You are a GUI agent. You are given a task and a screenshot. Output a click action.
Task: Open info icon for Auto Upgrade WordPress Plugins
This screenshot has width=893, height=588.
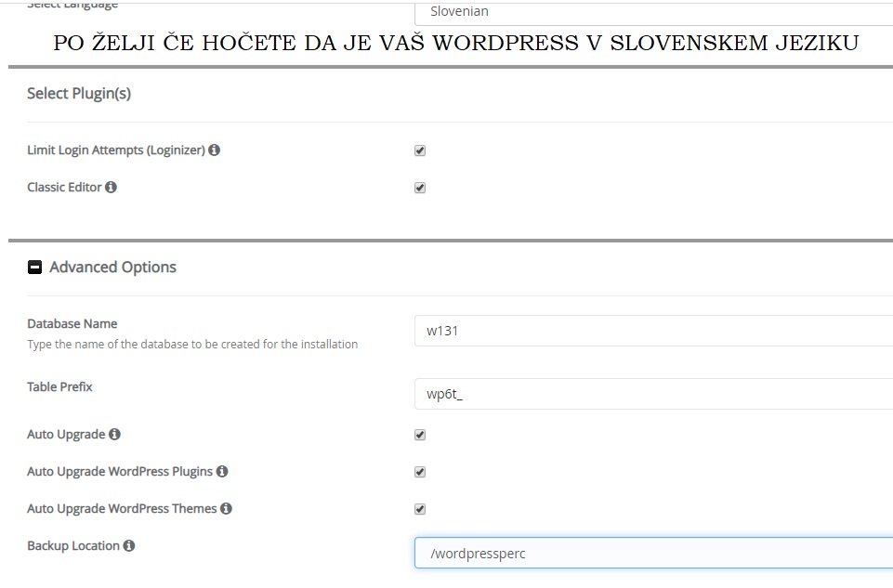coord(222,471)
